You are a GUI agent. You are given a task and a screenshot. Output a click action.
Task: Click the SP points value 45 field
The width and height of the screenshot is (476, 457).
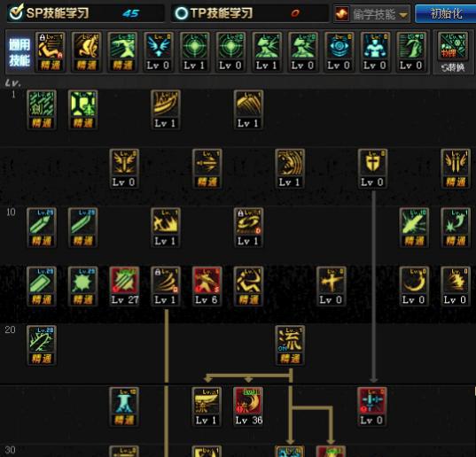click(x=131, y=13)
